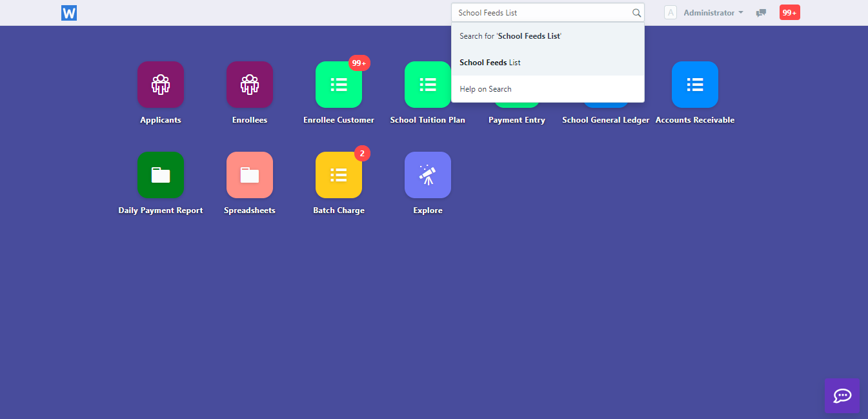Screen dimensions: 868x419
Task: Open the Enrollees module icon
Action: click(250, 85)
